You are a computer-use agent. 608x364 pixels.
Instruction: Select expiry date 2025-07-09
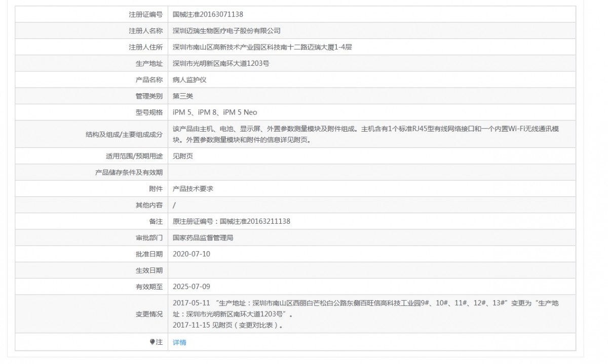point(192,287)
